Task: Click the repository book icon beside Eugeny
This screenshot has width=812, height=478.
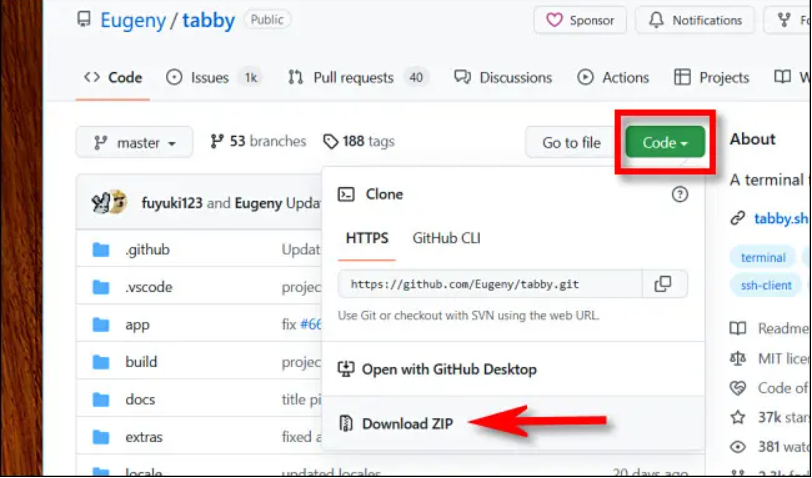Action: [83, 20]
